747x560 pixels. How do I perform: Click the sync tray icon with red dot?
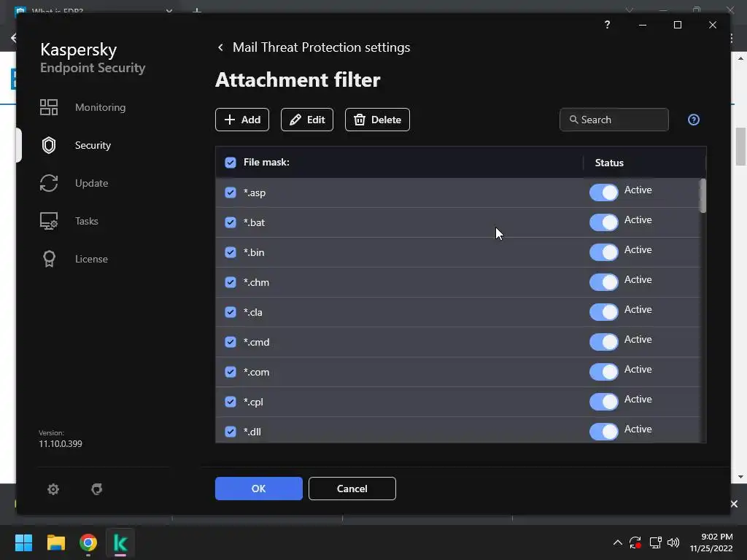pyautogui.click(x=635, y=542)
